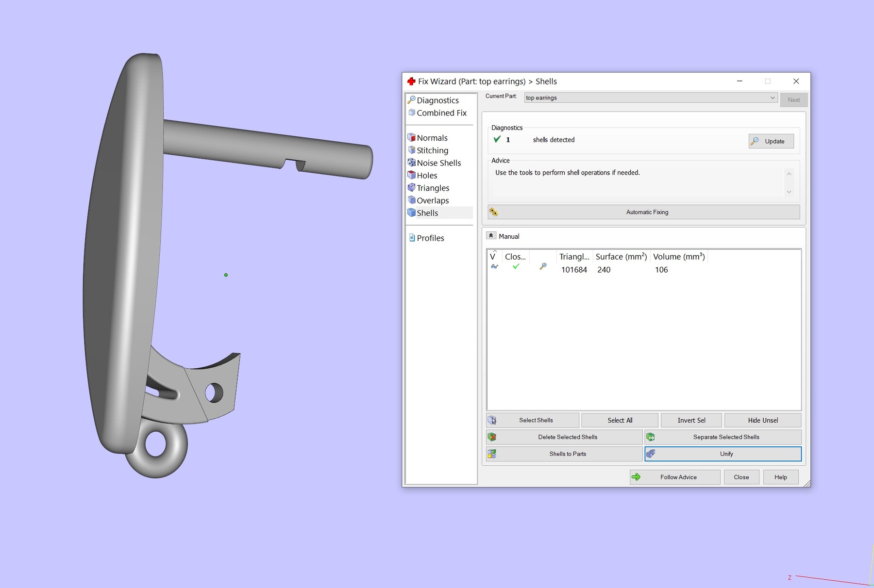
Task: Go to the Triangles fixing step
Action: tap(433, 188)
